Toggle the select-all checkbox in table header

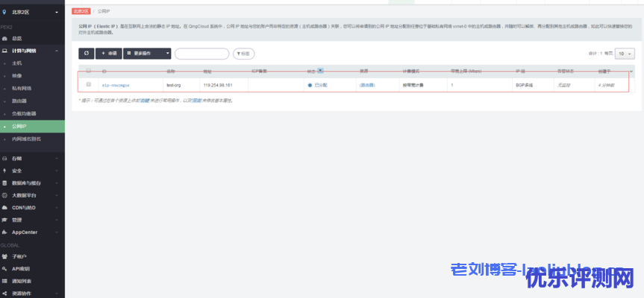tap(88, 71)
